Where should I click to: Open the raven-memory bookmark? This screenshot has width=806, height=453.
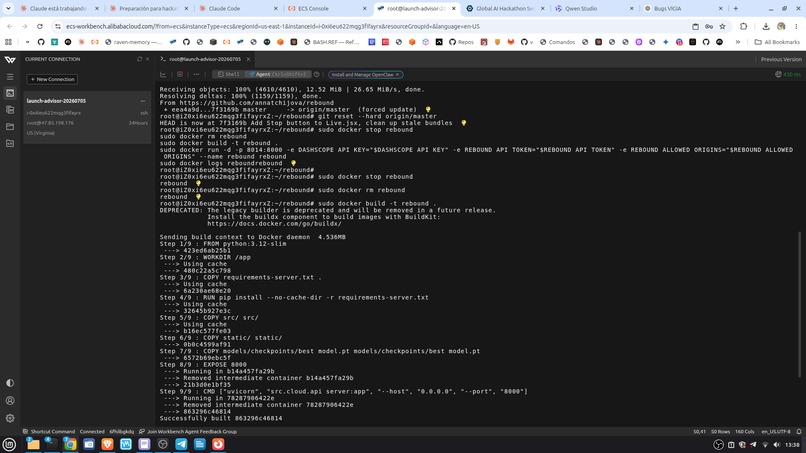[x=133, y=42]
